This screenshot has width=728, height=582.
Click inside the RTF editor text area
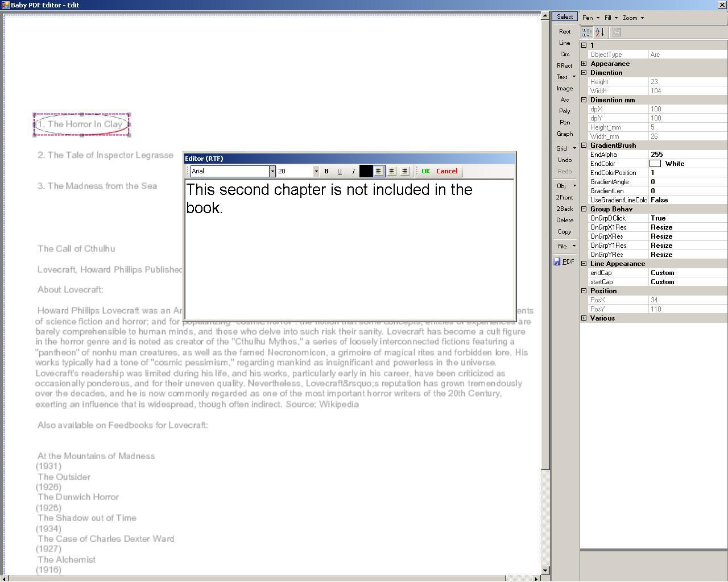350,250
